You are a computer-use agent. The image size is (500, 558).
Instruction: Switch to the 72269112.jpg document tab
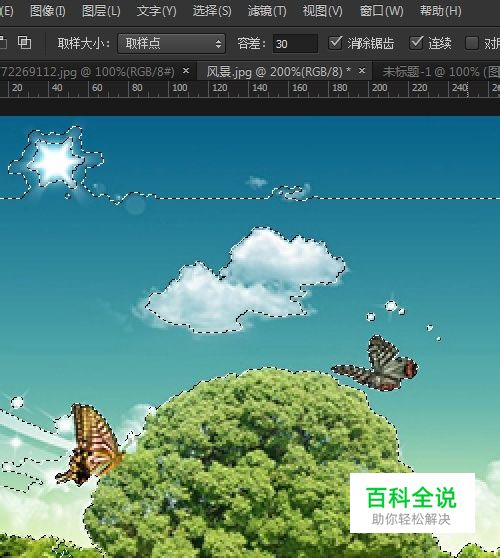pyautogui.click(x=88, y=72)
